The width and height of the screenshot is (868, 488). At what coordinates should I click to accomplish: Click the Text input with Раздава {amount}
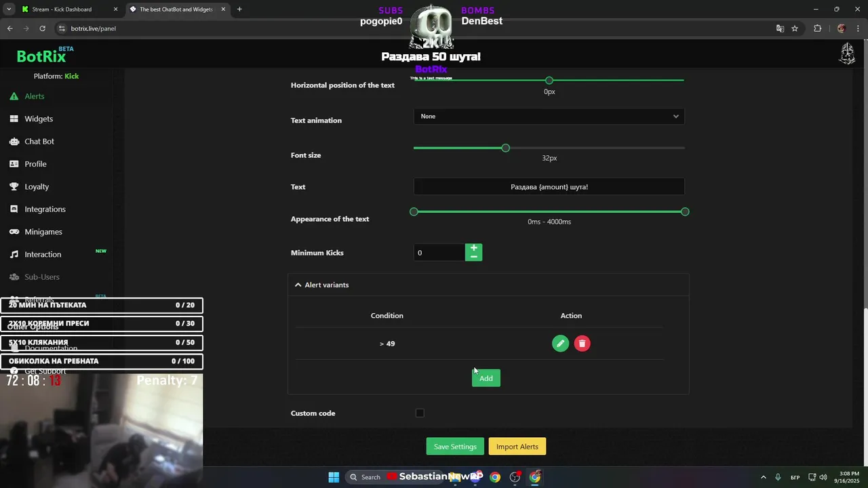click(549, 186)
